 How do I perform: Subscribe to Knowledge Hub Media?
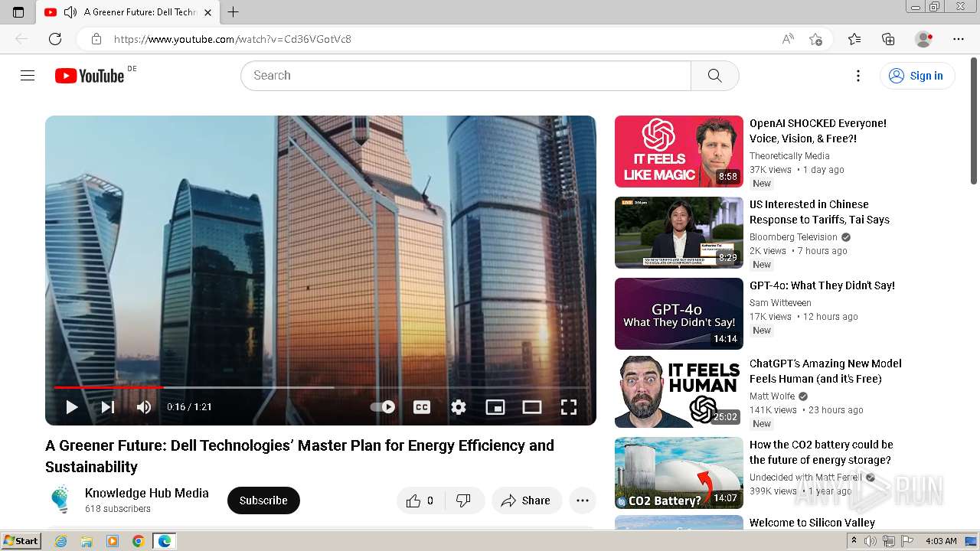click(x=263, y=500)
